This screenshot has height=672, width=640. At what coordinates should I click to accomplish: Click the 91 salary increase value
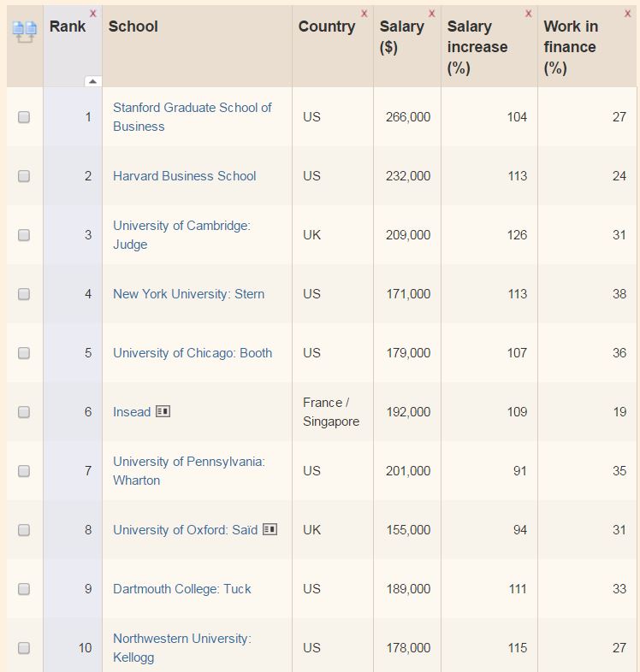(x=520, y=471)
